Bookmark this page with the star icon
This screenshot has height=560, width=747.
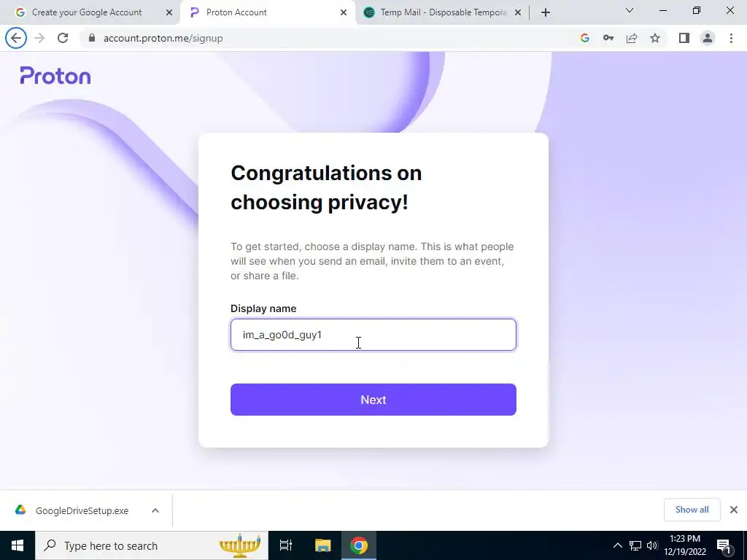[655, 38]
